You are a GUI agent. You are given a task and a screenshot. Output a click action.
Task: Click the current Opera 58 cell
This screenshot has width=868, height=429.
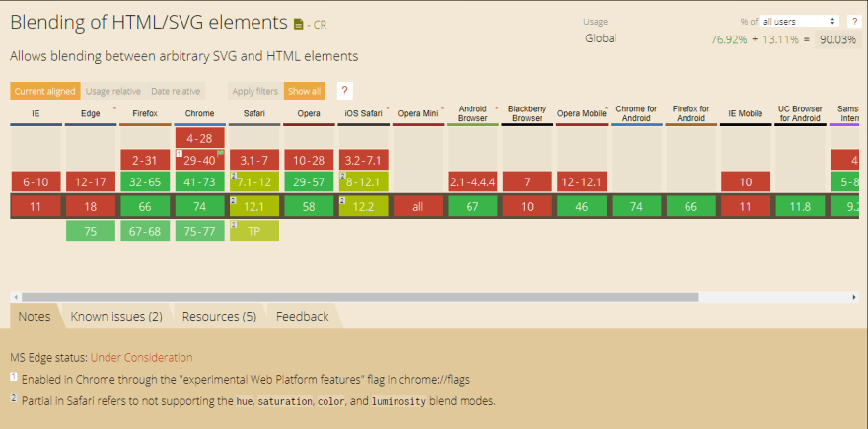click(x=309, y=206)
